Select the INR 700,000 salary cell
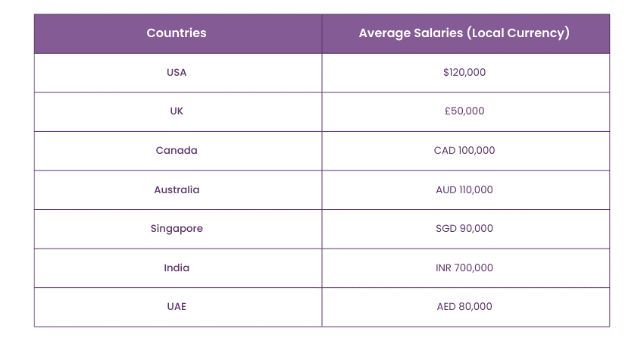The height and width of the screenshot is (341, 644). (464, 267)
